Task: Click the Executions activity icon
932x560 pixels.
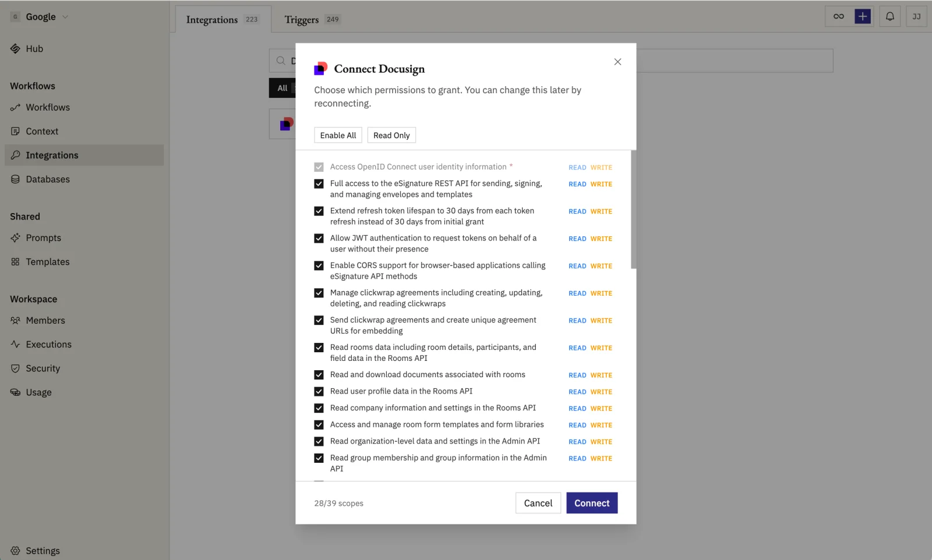Action: point(15,345)
